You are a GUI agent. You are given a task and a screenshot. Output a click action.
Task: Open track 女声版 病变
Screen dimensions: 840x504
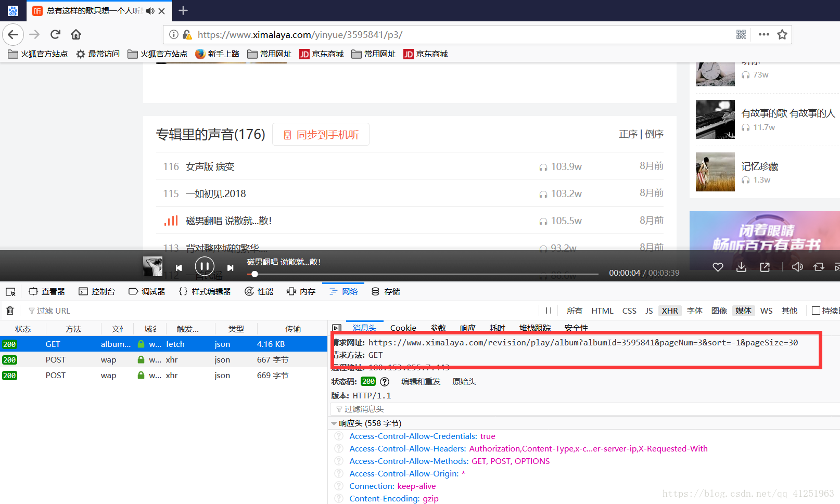tap(210, 166)
